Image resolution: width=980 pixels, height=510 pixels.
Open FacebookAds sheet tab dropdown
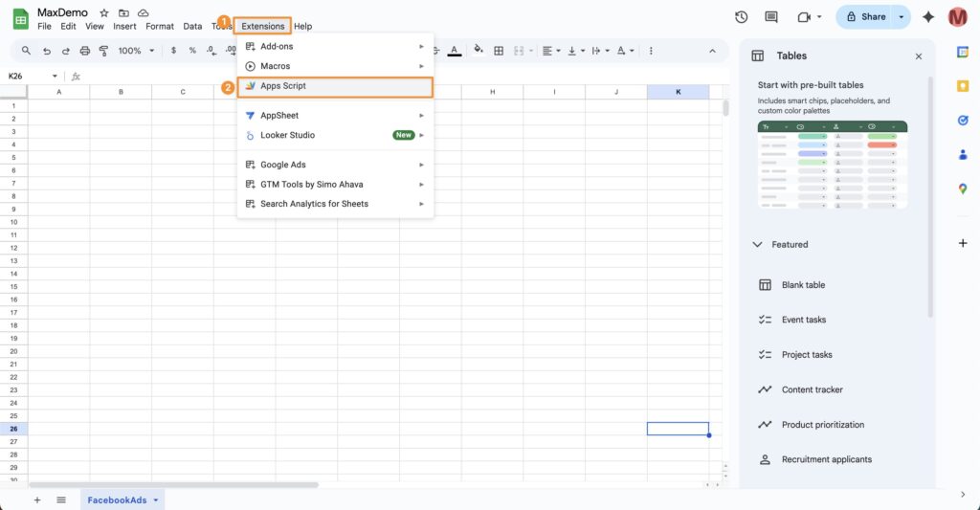[156, 500]
